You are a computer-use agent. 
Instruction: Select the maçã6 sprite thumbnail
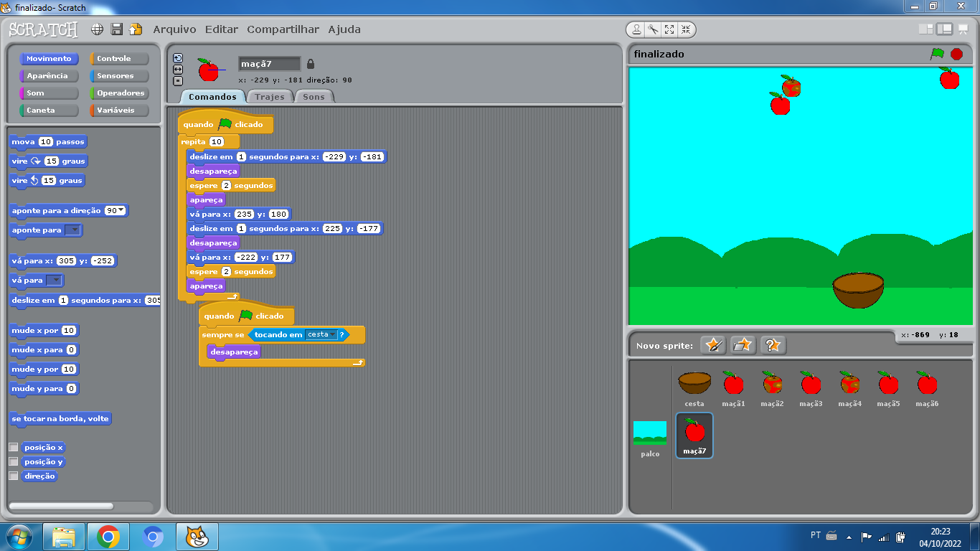point(927,388)
